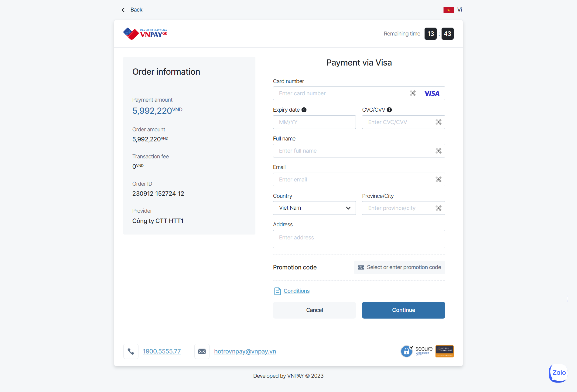Switch language using the Vi flag selector

tap(452, 10)
